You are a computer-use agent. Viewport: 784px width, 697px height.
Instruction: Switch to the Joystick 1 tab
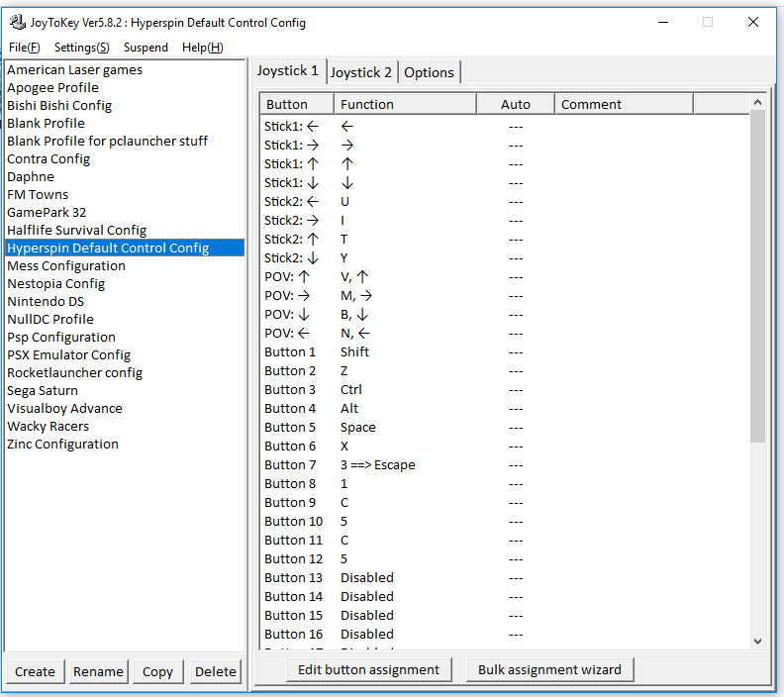(287, 71)
